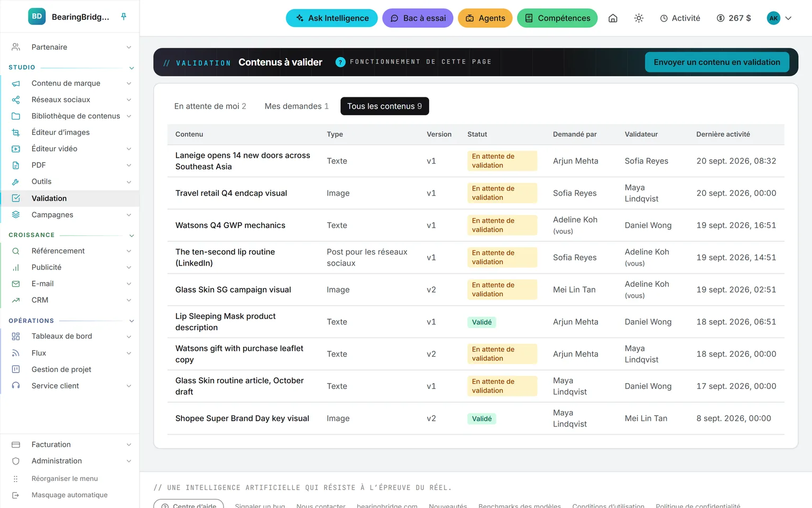
Task: Click the Service client headset icon
Action: click(16, 386)
